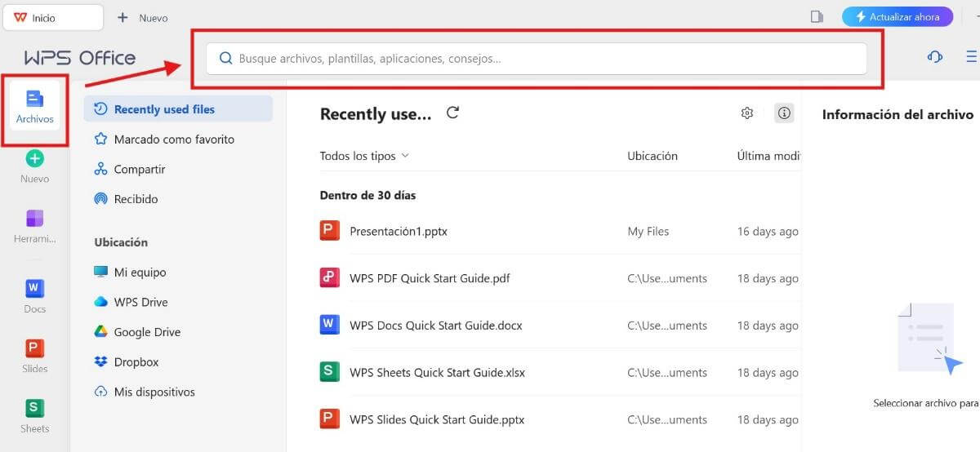Open the Nuevo green plus sidebar icon

click(x=34, y=159)
